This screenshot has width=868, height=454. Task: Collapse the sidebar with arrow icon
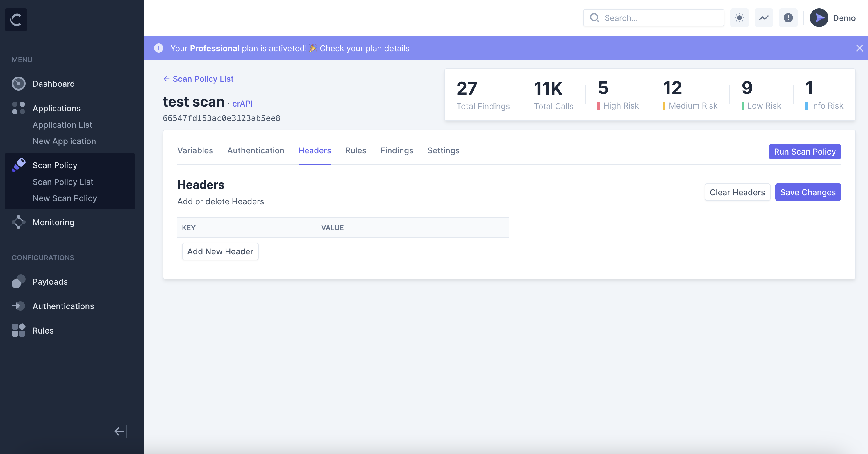(120, 431)
